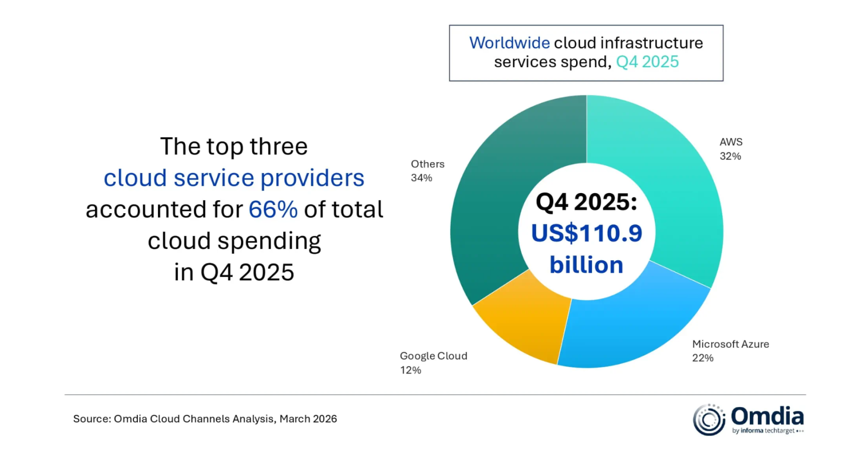The image size is (868, 462).
Task: Select the Google Cloud 12% data label
Action: 433,363
